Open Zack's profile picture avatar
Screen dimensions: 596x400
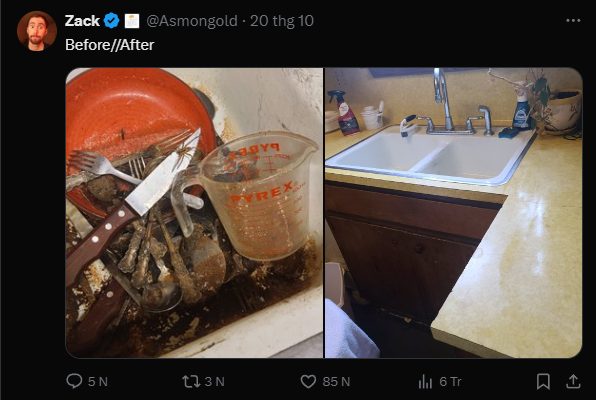[x=37, y=31]
